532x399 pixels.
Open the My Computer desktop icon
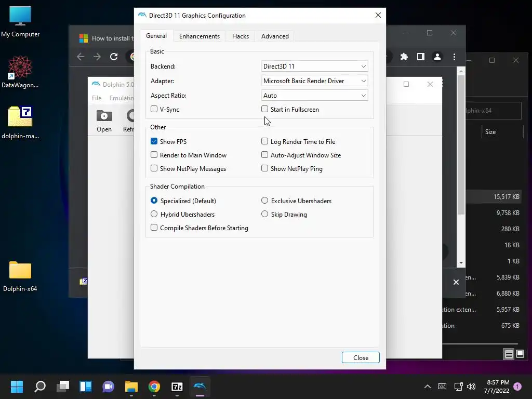pos(20,22)
